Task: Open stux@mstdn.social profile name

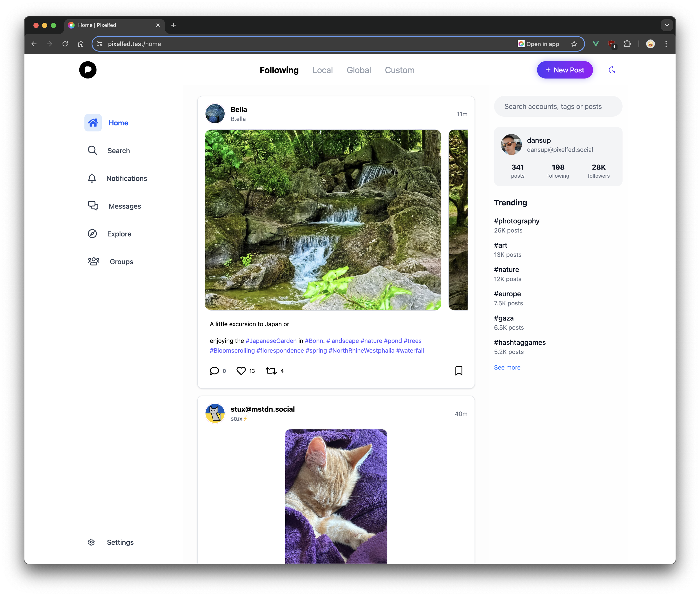Action: 262,409
